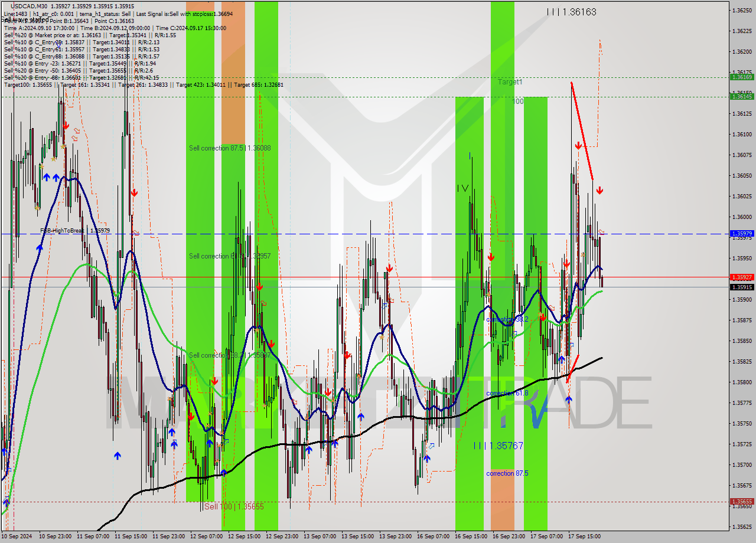Click the red 1.35927 price tag

coord(742,277)
